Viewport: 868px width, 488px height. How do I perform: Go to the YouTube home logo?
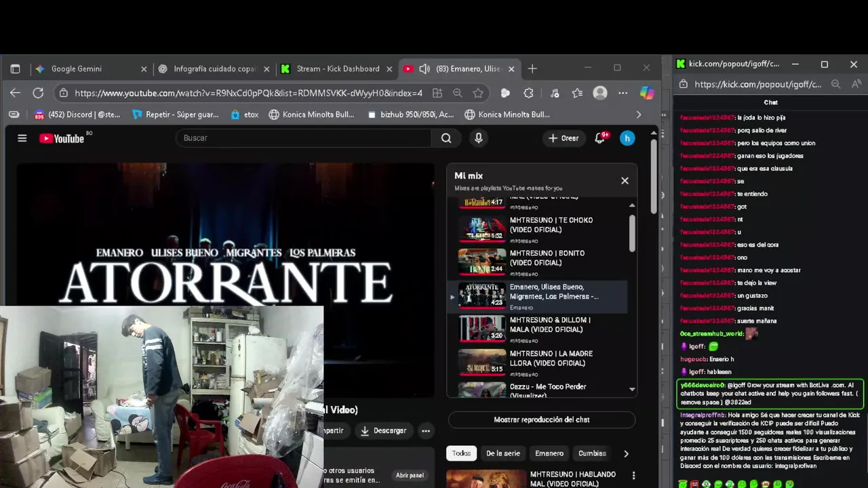click(x=62, y=138)
